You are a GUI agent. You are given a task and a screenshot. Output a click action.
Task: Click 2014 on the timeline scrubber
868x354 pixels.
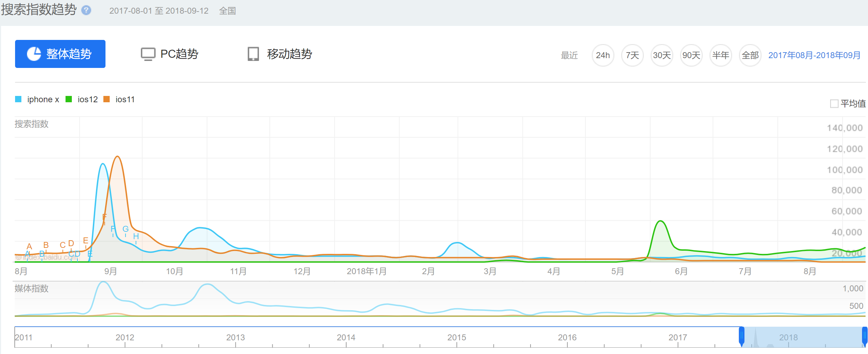[x=346, y=338]
